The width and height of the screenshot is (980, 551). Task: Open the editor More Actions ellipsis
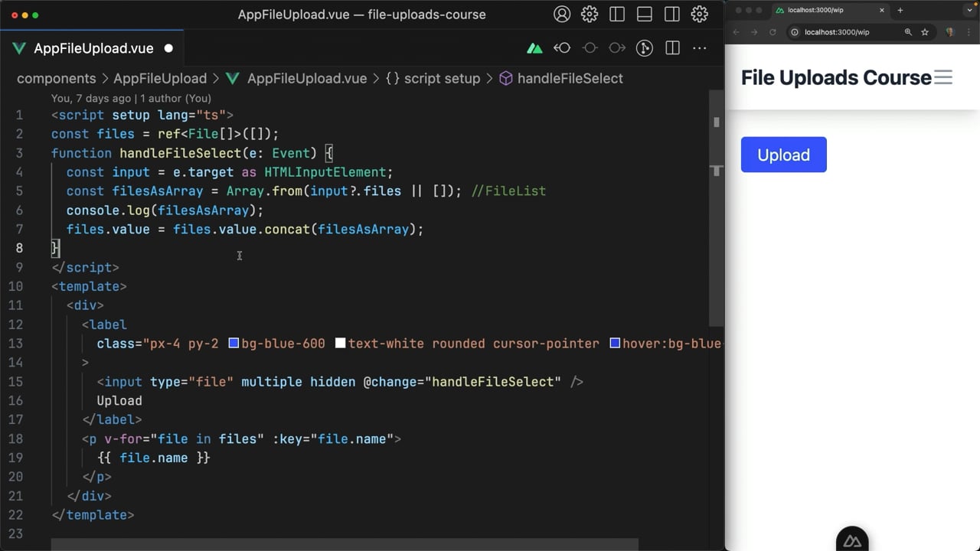coord(700,48)
